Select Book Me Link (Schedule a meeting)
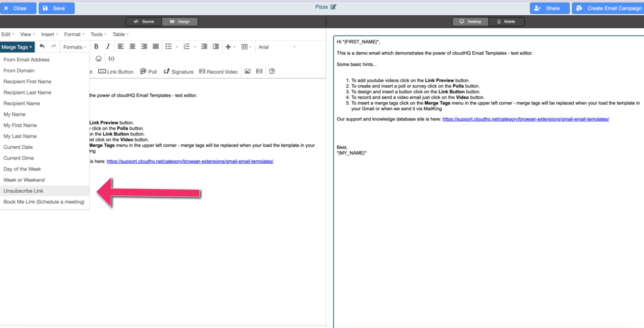Viewport: 644px width, 328px height. click(45, 202)
